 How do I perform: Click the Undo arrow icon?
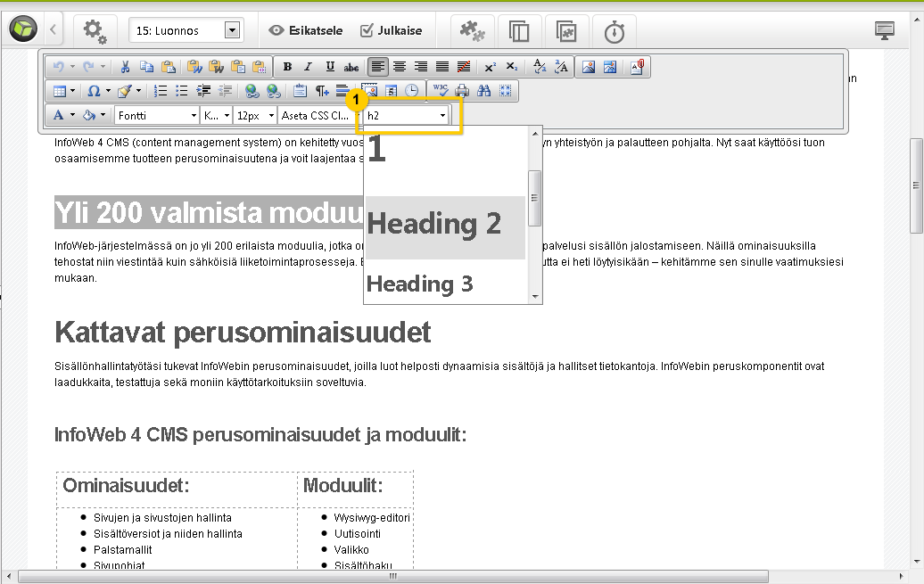coord(58,67)
